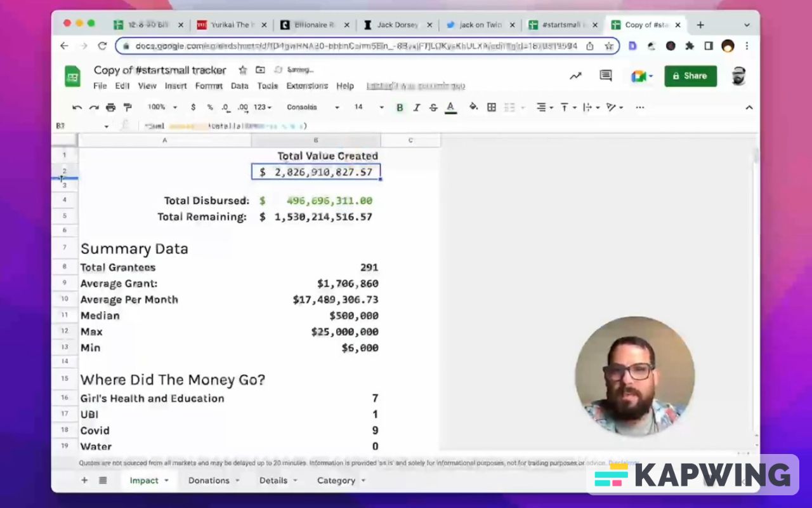Open the browser Extensions puzzle icon
The width and height of the screenshot is (812, 508).
pyautogui.click(x=690, y=46)
